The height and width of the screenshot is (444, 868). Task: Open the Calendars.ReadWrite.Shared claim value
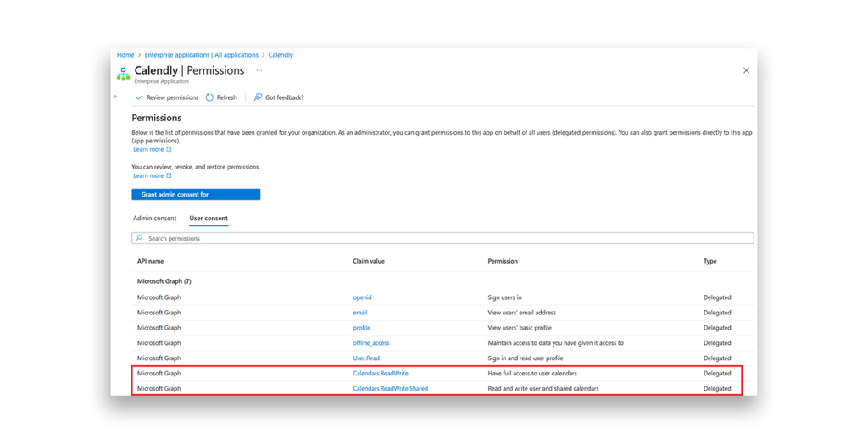click(390, 389)
